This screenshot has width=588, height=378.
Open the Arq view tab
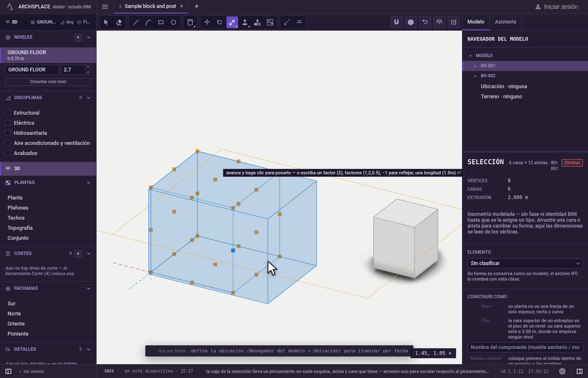point(67,22)
